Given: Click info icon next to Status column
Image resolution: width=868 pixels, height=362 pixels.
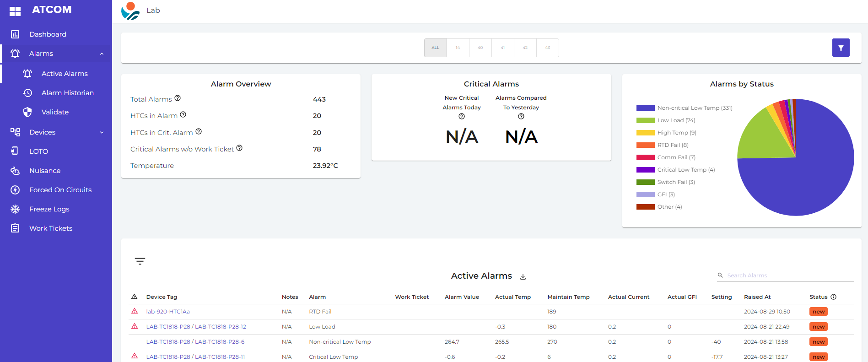Looking at the screenshot, I should click(833, 297).
